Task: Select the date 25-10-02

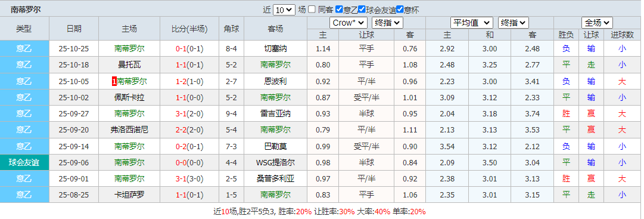Action: coord(74,97)
